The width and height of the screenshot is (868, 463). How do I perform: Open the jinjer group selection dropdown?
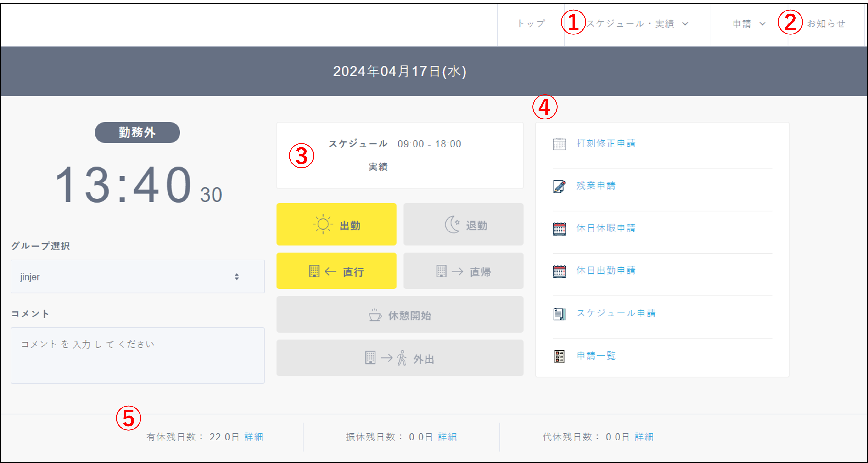point(137,277)
